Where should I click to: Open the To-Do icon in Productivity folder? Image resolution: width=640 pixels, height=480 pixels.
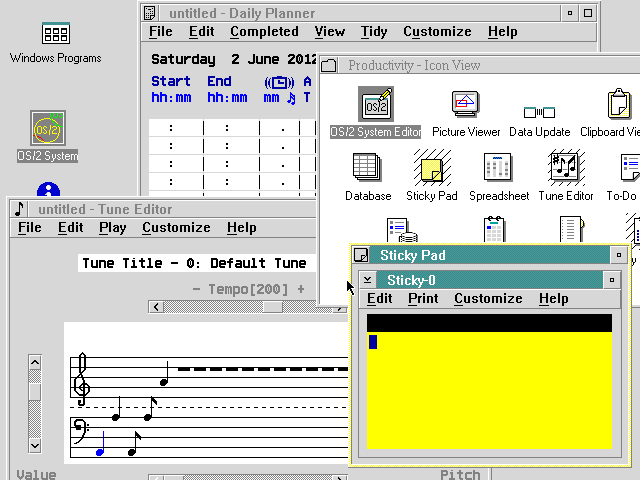(x=630, y=167)
